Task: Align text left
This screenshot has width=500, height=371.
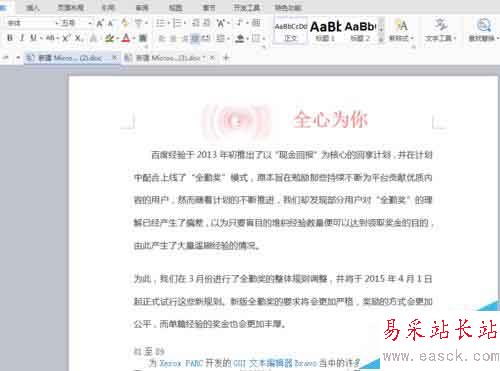Action: pyautogui.click(x=162, y=38)
